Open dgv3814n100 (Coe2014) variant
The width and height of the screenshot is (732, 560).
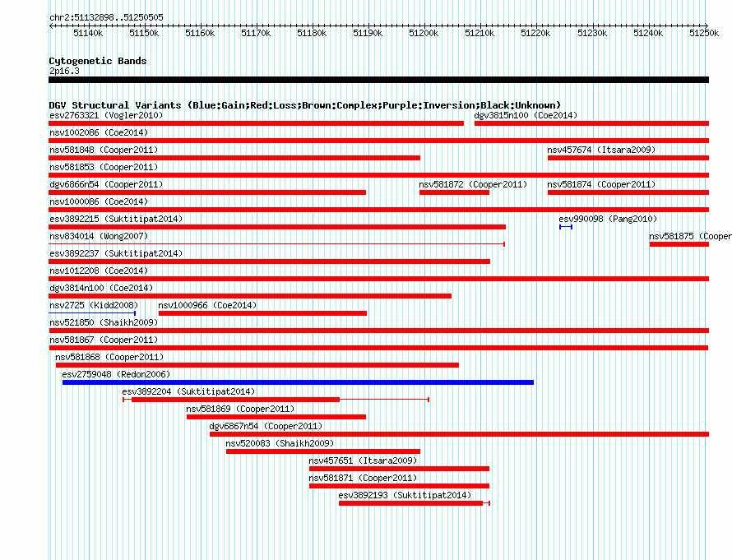click(101, 288)
